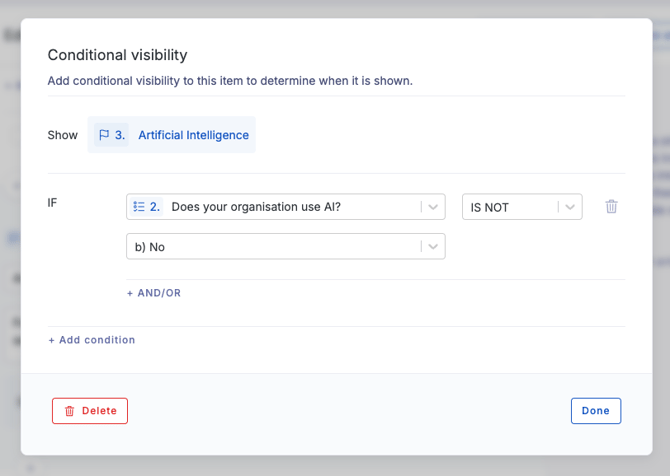Add an AND/OR clause to the condition

coord(154,293)
